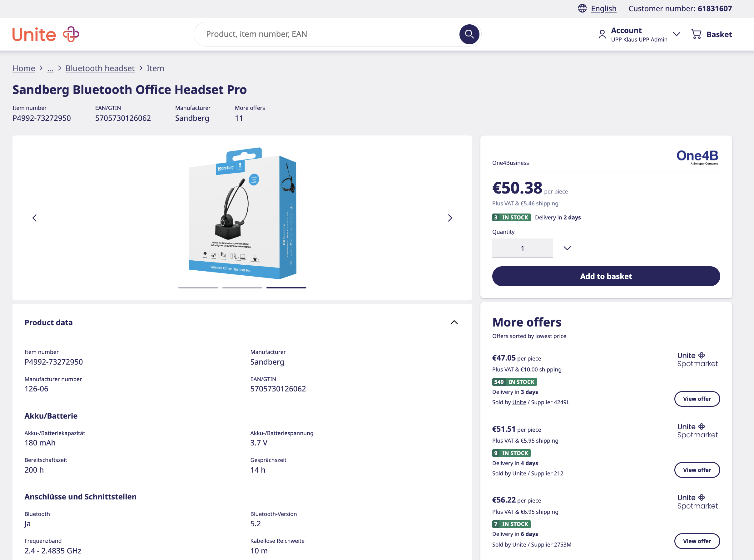This screenshot has height=560, width=754.
Task: Click the frequency band value 2.4 - 2.4835 GHz
Action: coord(53,551)
